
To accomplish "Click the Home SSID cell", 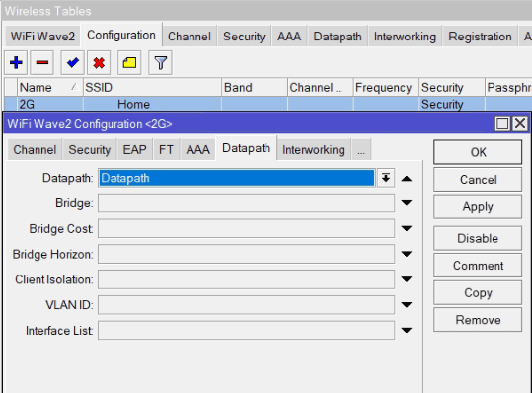I will pos(152,104).
